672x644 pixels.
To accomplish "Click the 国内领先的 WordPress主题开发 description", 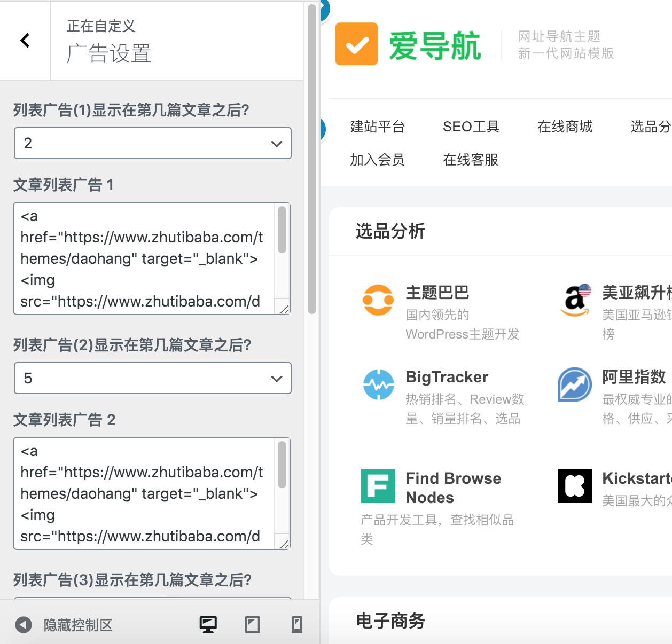I will click(x=463, y=325).
